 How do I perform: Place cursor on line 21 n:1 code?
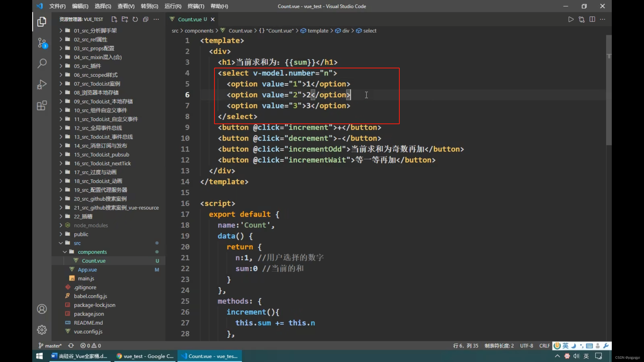[x=244, y=258]
